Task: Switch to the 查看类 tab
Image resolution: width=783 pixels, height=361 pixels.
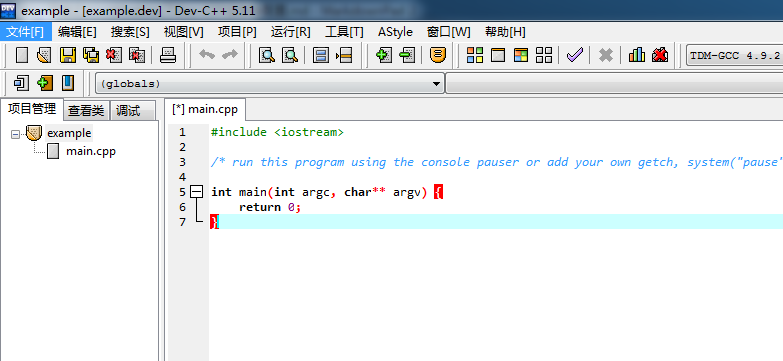Action: pyautogui.click(x=86, y=111)
